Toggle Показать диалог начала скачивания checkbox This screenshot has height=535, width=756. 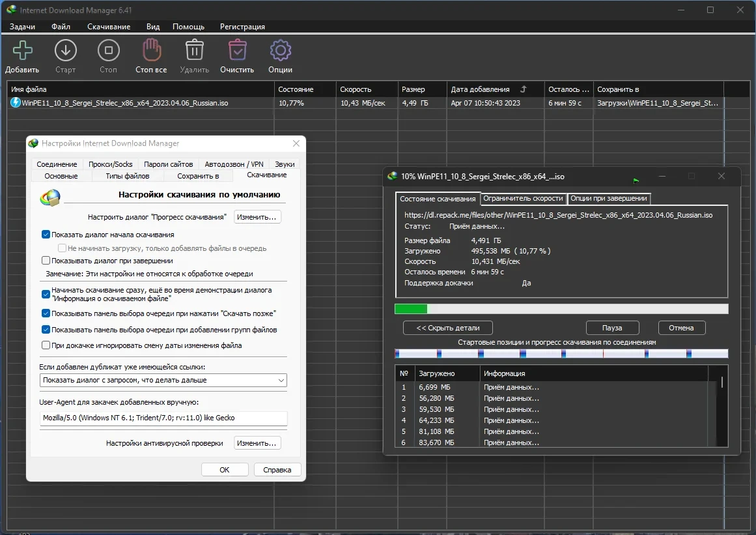pyautogui.click(x=46, y=235)
